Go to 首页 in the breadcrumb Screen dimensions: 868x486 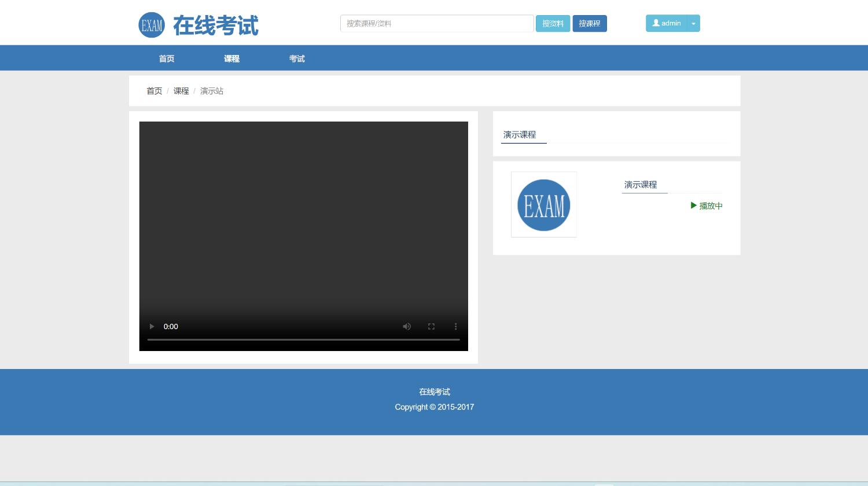154,91
